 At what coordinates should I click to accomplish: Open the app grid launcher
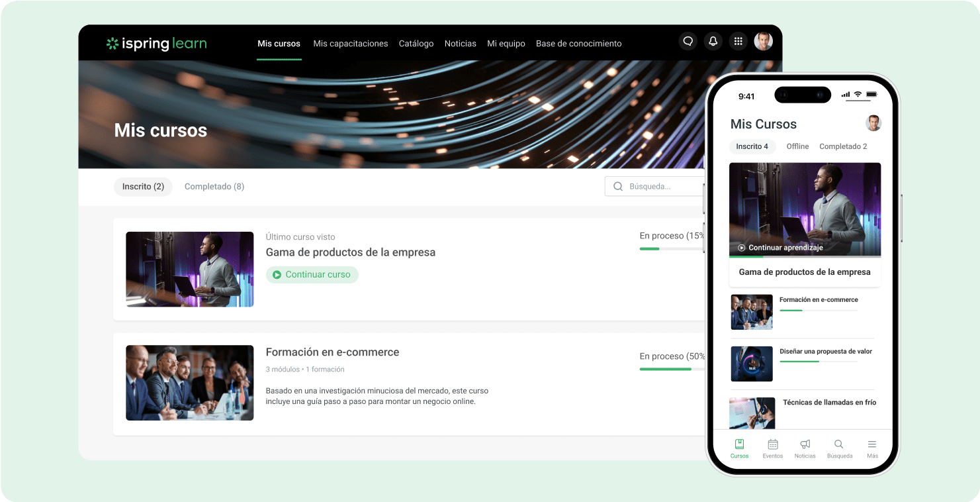click(738, 41)
